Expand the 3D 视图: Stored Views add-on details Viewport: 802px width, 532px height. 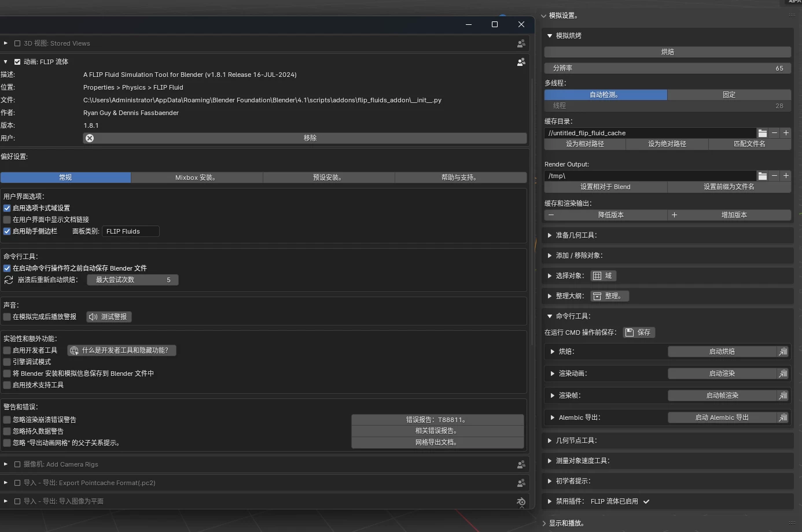coord(6,43)
